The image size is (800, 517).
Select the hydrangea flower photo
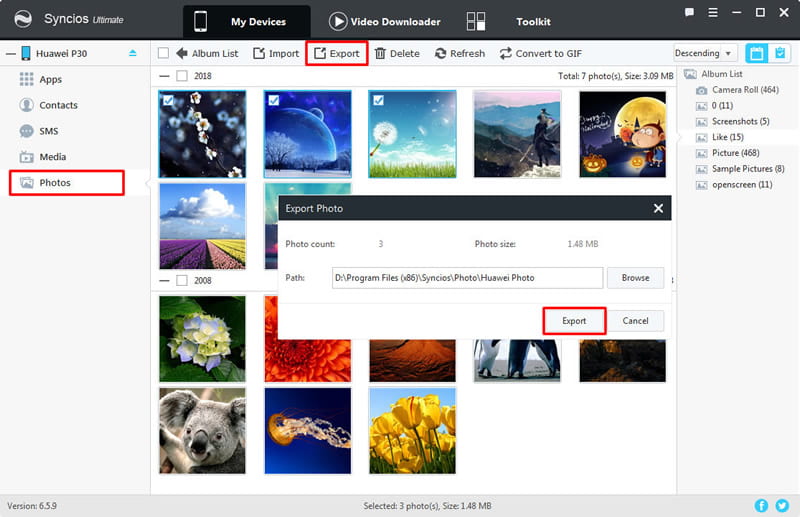pos(202,339)
